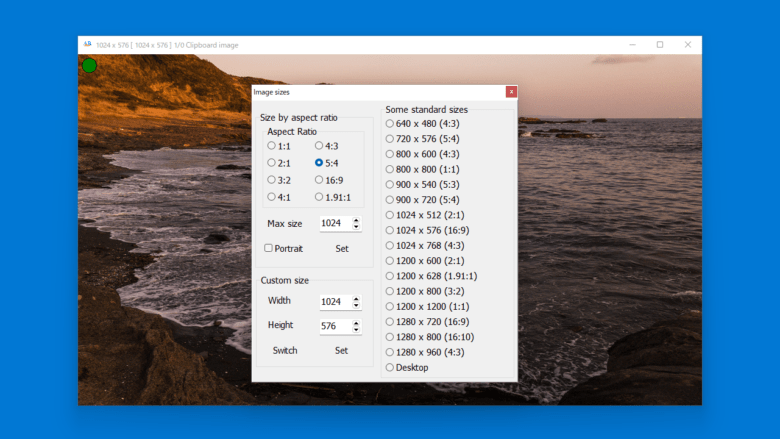This screenshot has height=439, width=780.
Task: Choose the 900 x 720 (5:4) size
Action: pos(422,200)
